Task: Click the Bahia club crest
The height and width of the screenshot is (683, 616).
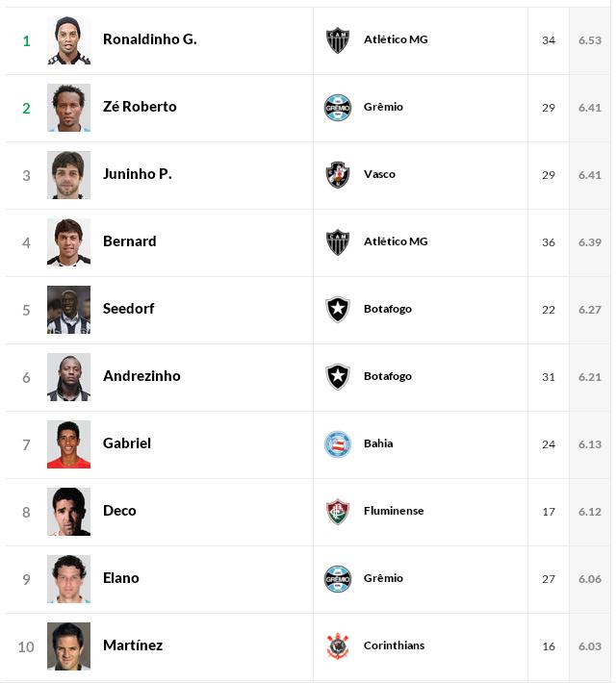Action: tap(338, 444)
